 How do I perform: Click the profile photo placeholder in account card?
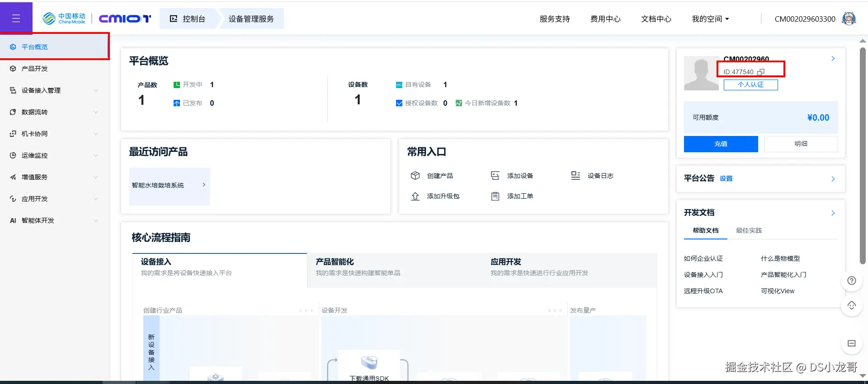[701, 73]
